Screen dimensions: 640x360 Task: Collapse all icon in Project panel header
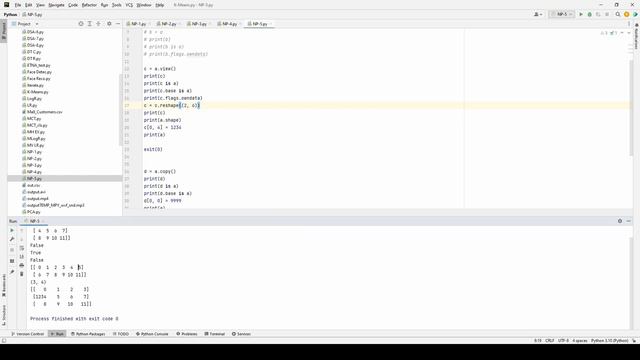(x=98, y=24)
